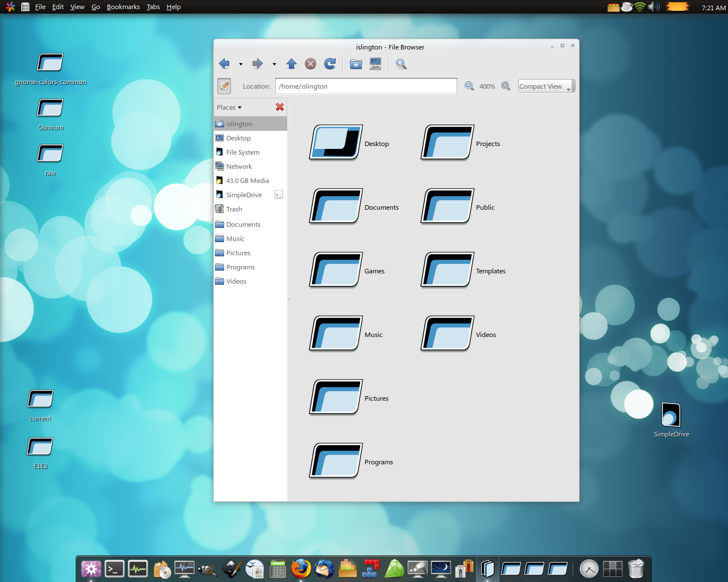Eject SimpleDrive from the sidebar
Screen dimensions: 728x582
(x=279, y=194)
